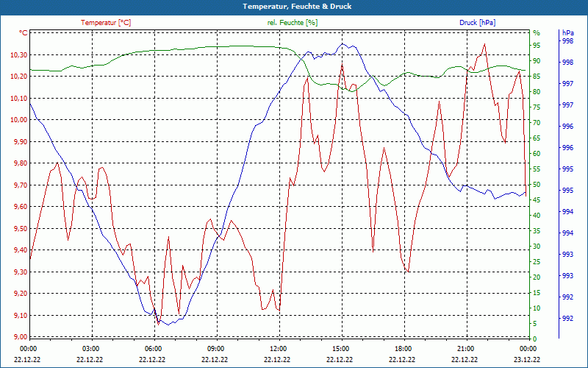Select the red 'Temperatur [°C]' legend label
The height and width of the screenshot is (368, 588).
pyautogui.click(x=106, y=23)
